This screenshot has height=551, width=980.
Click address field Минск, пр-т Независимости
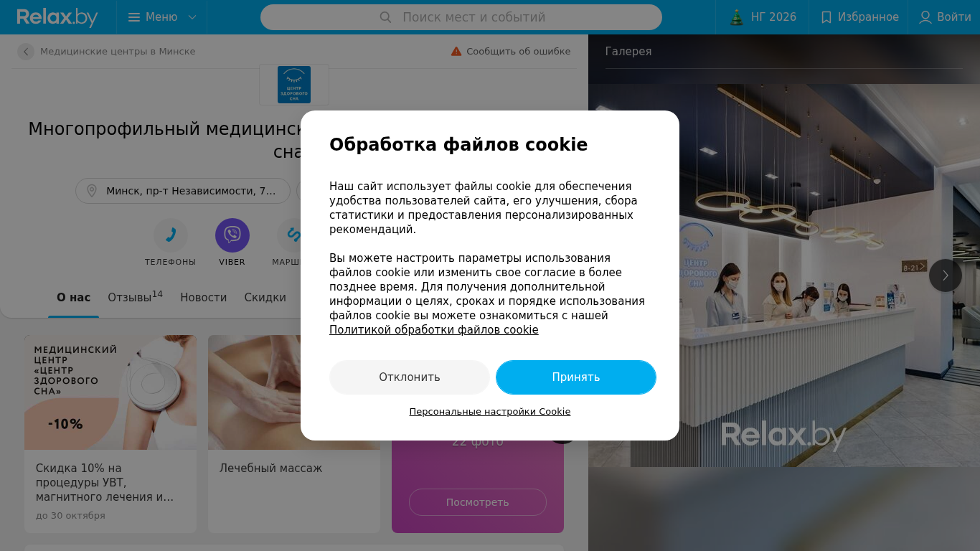(x=183, y=191)
